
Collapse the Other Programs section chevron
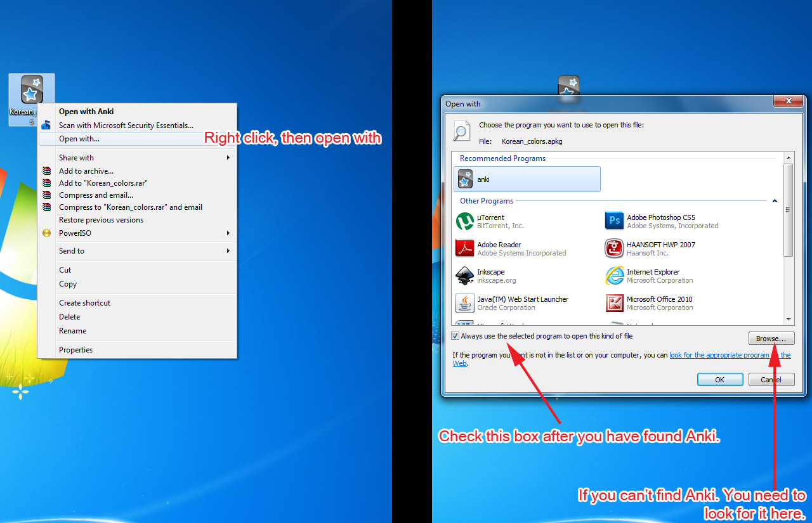tap(775, 201)
